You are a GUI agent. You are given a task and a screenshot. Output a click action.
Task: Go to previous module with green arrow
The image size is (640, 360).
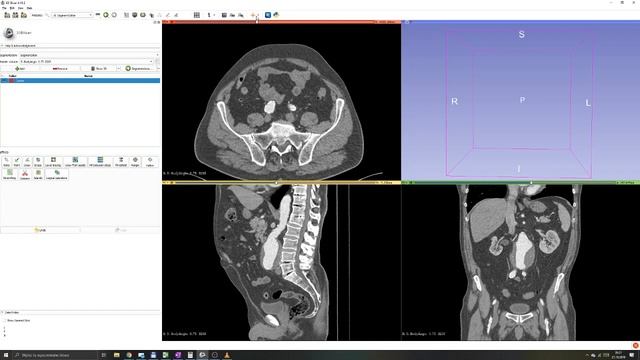coord(106,15)
